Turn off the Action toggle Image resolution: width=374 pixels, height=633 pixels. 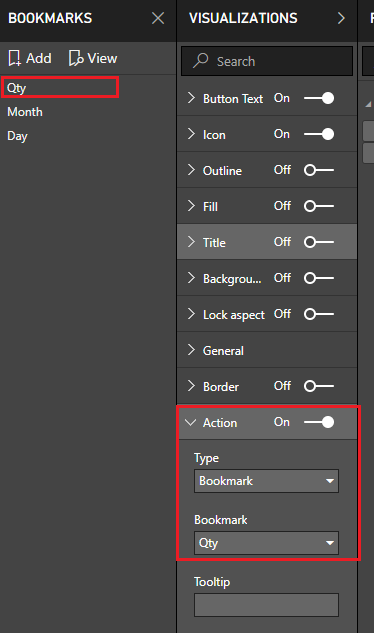coord(319,422)
